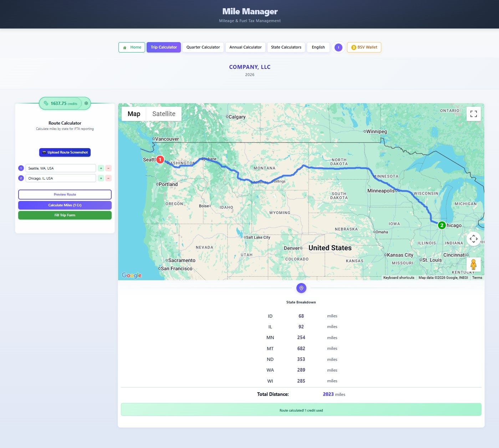Screen dimensions: 499x448
Task: Switch to the Annual Calculator tab
Action: click(x=245, y=47)
